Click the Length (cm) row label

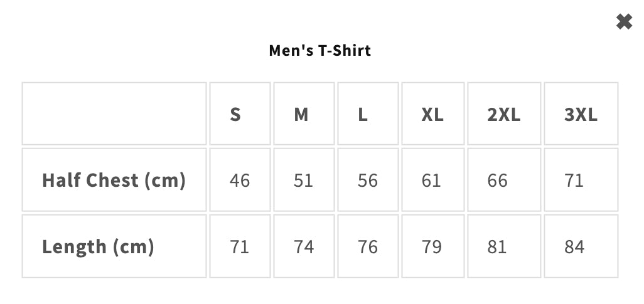tap(98, 246)
